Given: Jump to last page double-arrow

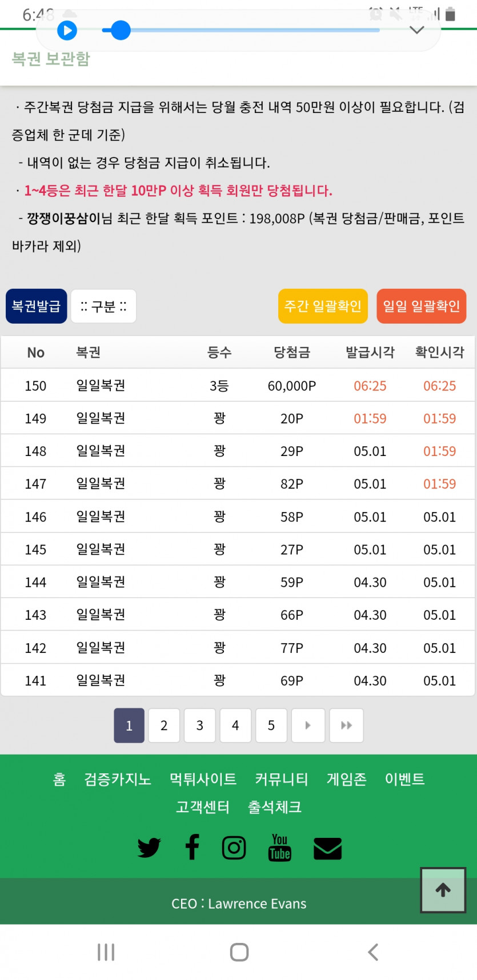Looking at the screenshot, I should pyautogui.click(x=346, y=725).
